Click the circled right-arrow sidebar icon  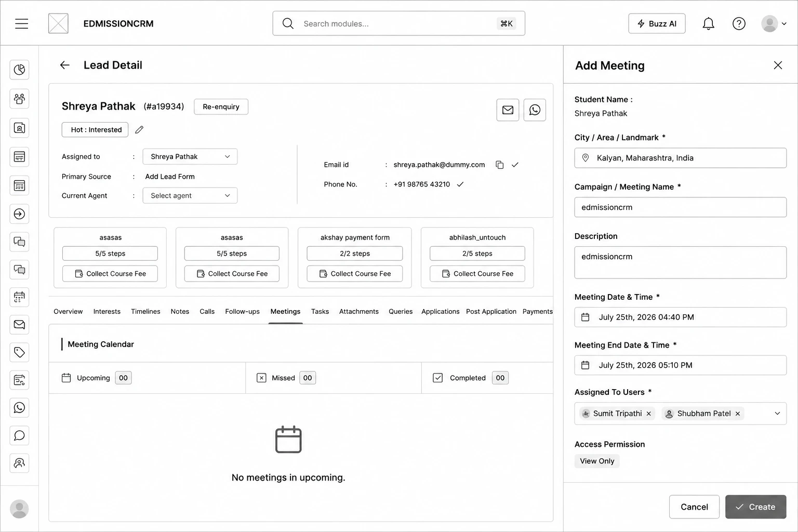(19, 214)
